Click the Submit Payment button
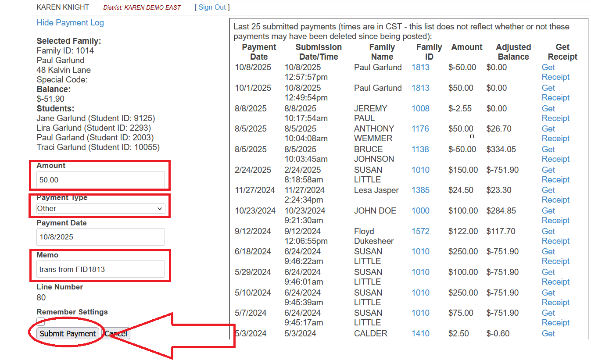The height and width of the screenshot is (364, 591). point(68,334)
